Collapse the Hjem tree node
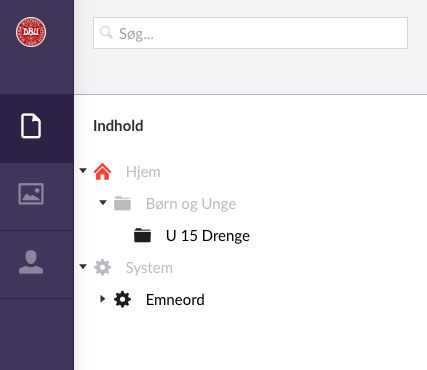427x370 pixels. (83, 171)
